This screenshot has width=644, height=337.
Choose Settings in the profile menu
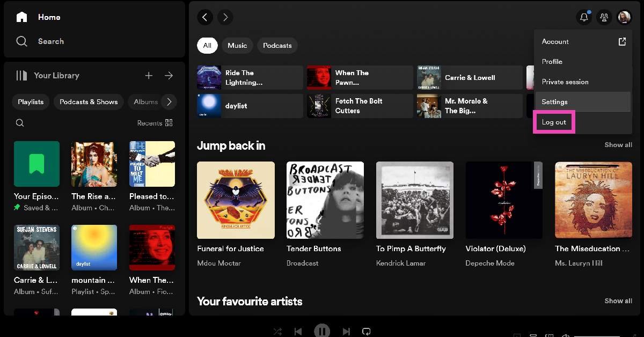click(555, 102)
